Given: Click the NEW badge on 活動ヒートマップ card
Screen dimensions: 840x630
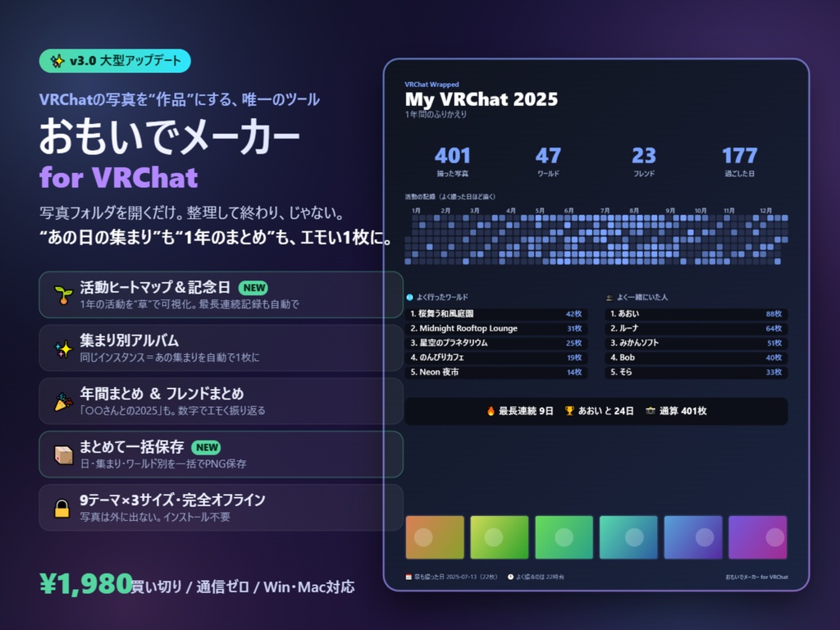Looking at the screenshot, I should [253, 288].
